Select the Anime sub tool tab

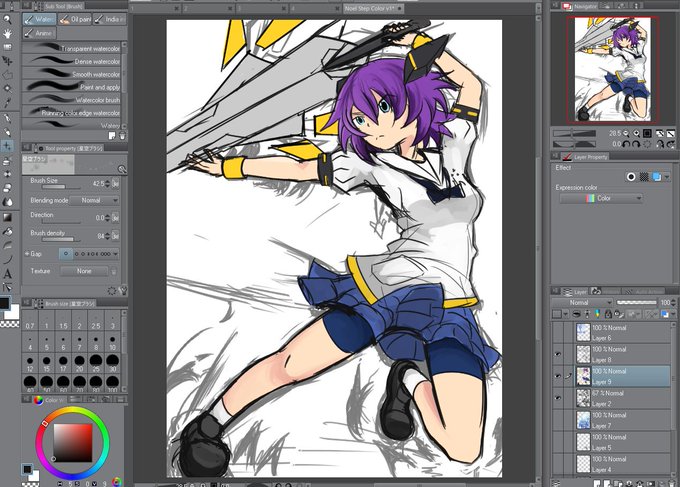point(39,33)
